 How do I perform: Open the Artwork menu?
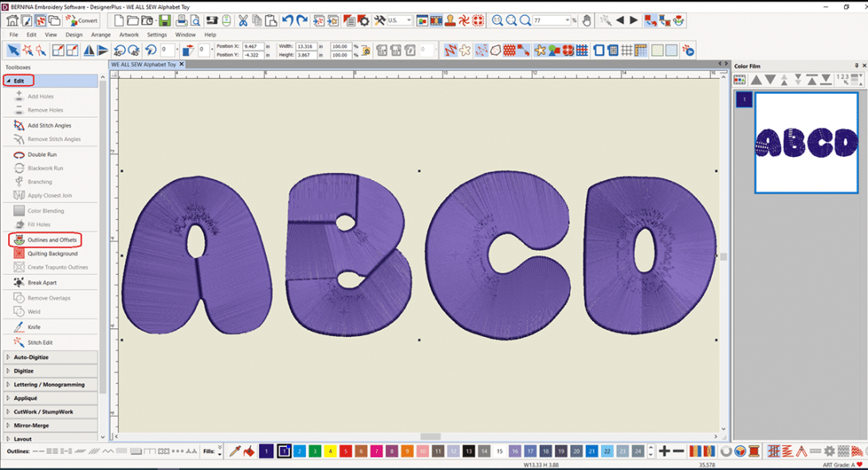tap(130, 35)
